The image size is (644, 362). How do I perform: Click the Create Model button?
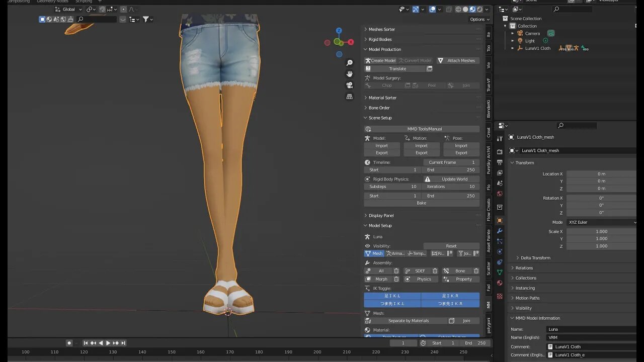click(380, 60)
